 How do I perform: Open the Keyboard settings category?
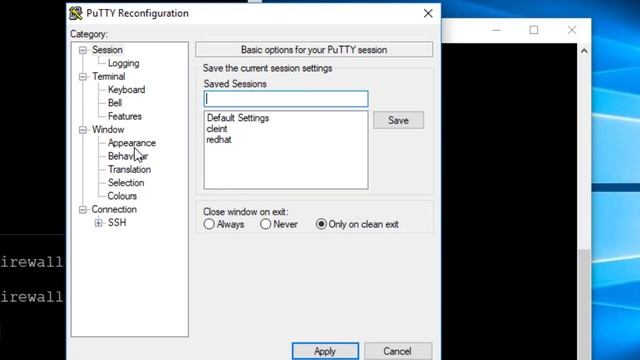click(x=126, y=90)
